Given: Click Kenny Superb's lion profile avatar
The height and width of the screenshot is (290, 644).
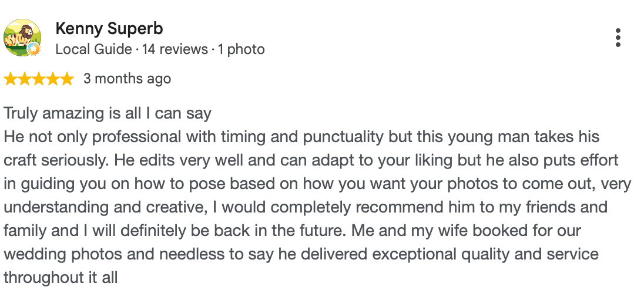Looking at the screenshot, I should 22,38.
